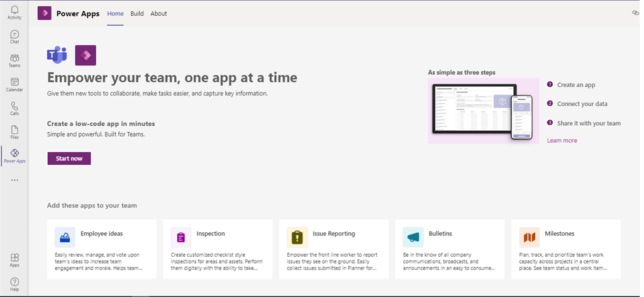Open the Issue Reporting app title
Viewport: 644px width, 297px height.
coord(334,233)
